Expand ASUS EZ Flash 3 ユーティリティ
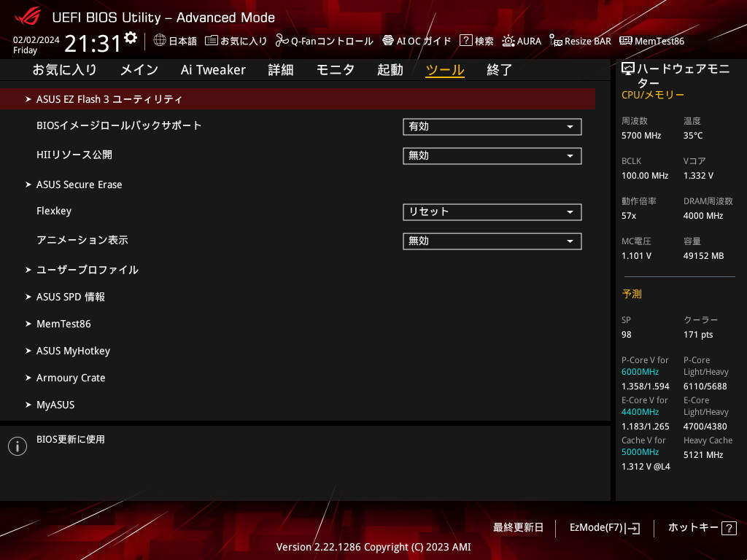Image resolution: width=747 pixels, height=560 pixels. (298, 99)
